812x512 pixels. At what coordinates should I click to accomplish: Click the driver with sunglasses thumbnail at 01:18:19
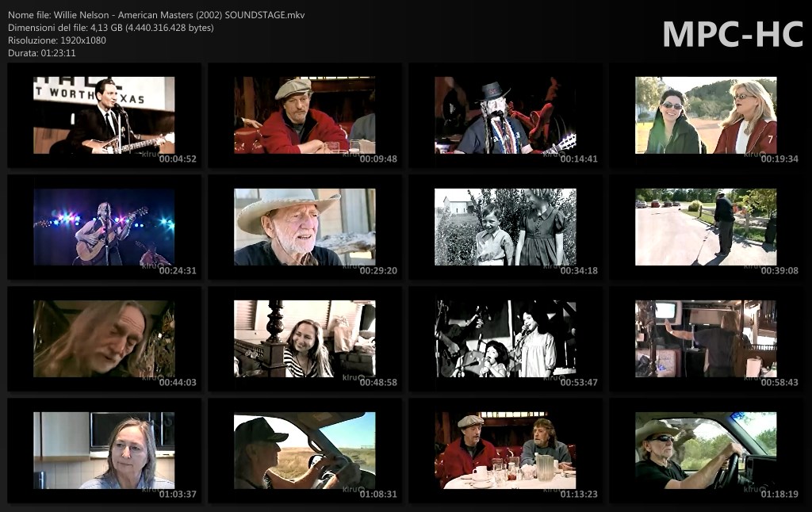point(706,450)
